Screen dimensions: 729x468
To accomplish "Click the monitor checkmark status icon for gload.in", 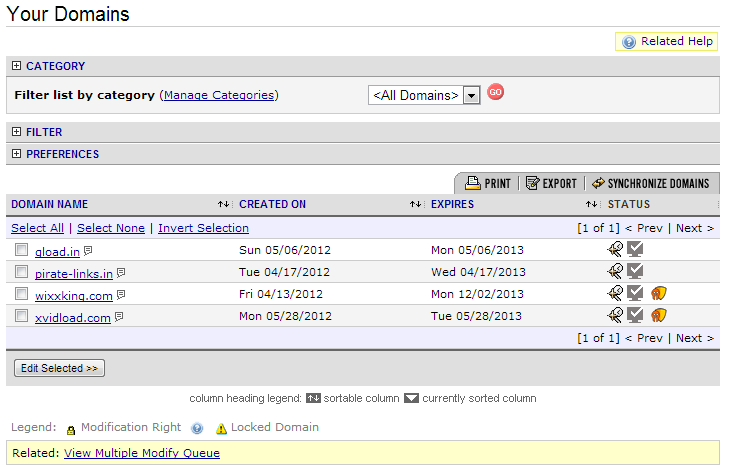I will coord(635,250).
